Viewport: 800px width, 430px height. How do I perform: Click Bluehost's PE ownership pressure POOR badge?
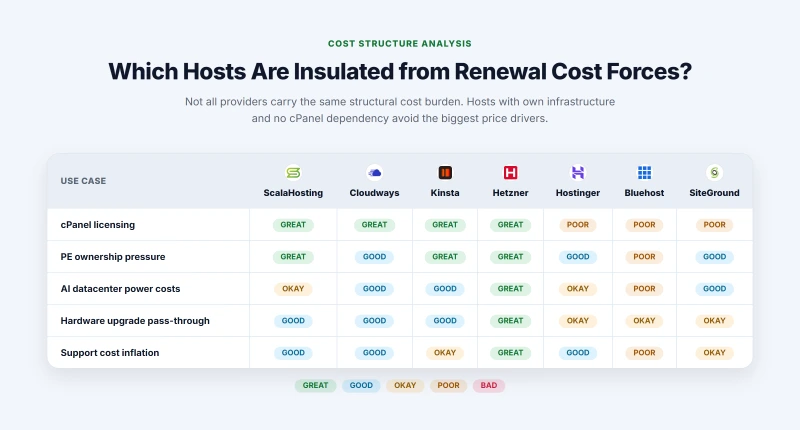644,257
